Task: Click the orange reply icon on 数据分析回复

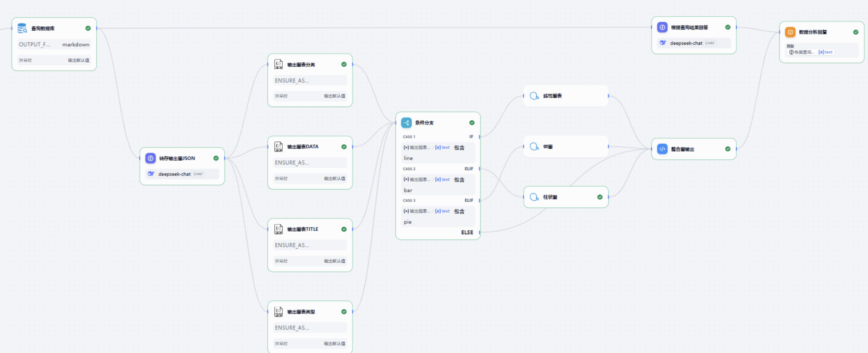Action: [x=790, y=32]
